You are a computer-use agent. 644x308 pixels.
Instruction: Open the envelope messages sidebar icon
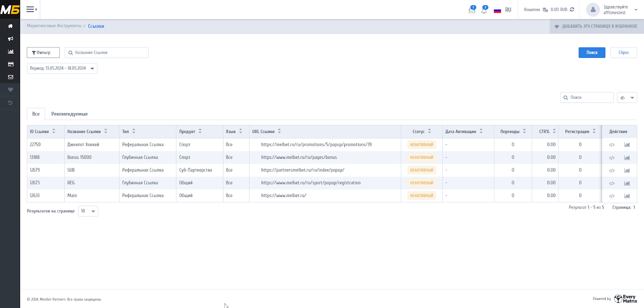pyautogui.click(x=10, y=77)
